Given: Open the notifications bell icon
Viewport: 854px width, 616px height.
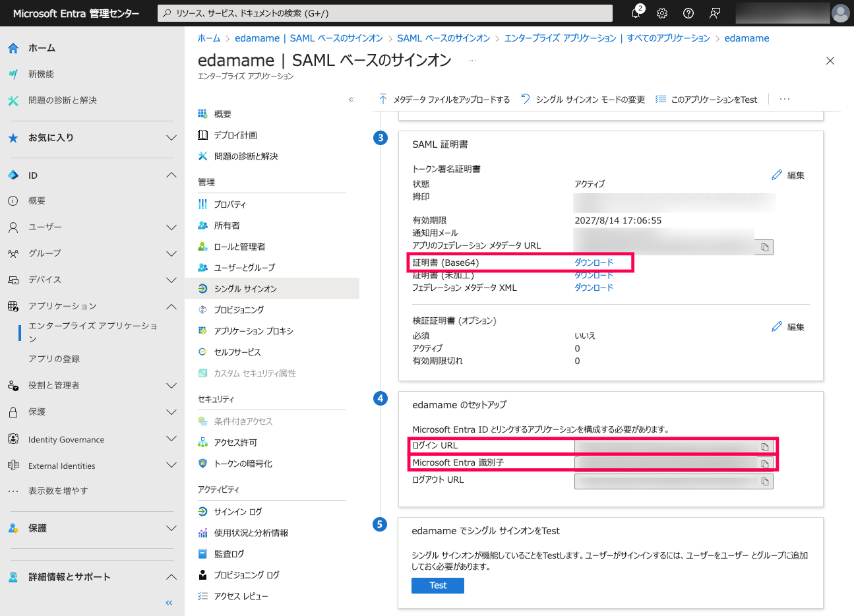Looking at the screenshot, I should tap(636, 13).
